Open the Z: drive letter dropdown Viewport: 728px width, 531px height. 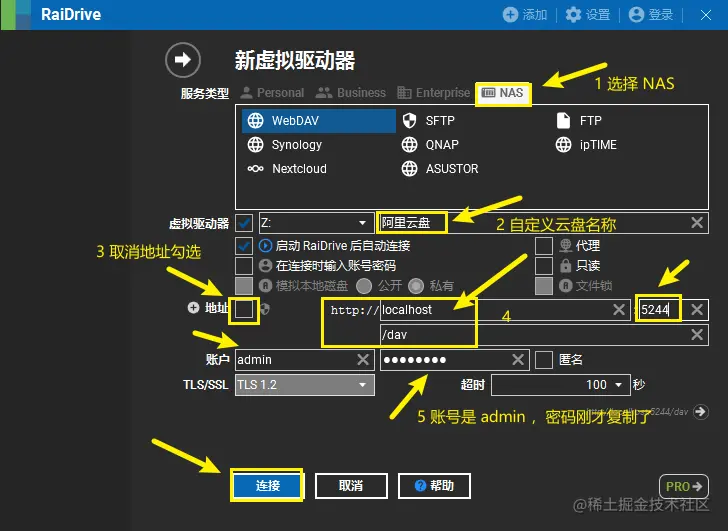[316, 223]
